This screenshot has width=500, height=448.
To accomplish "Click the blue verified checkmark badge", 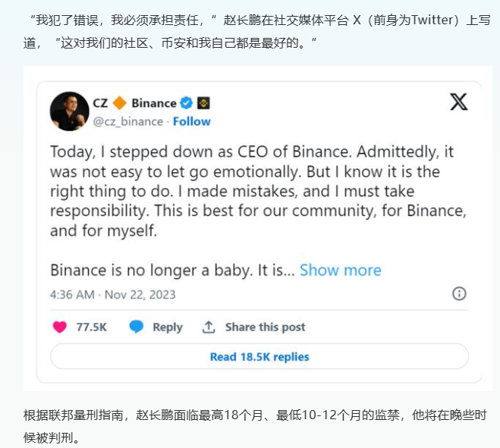I will 186,103.
